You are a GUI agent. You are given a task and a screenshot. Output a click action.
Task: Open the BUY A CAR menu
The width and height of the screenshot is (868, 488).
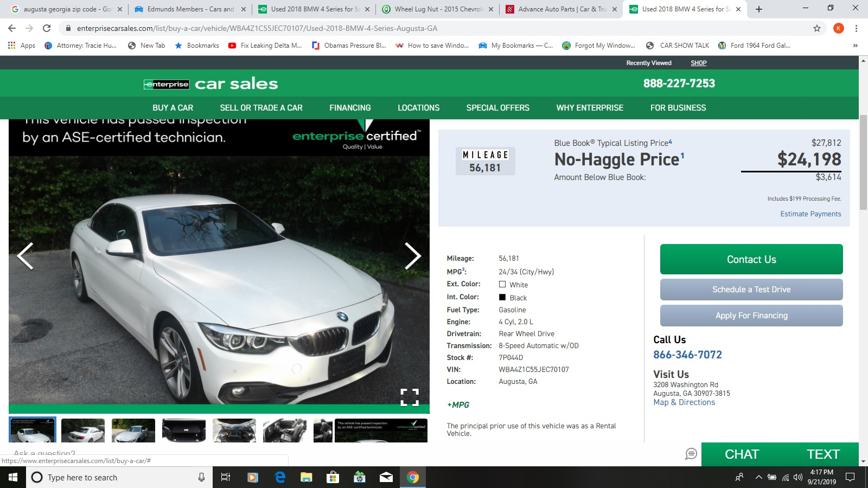pyautogui.click(x=173, y=108)
